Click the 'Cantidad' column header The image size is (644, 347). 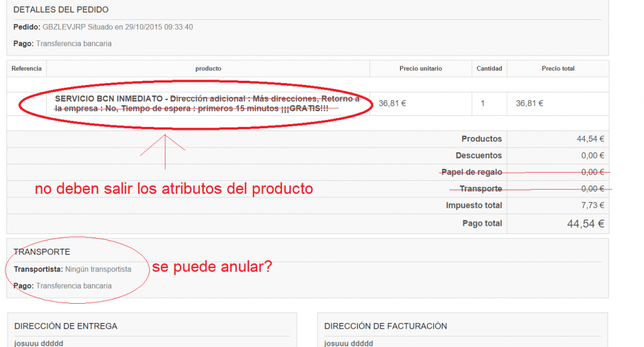489,68
